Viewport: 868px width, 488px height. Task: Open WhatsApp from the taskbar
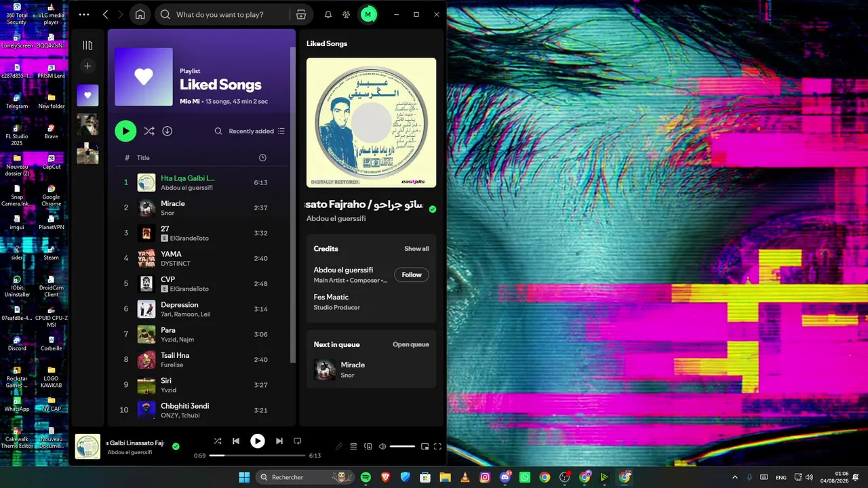point(525,477)
